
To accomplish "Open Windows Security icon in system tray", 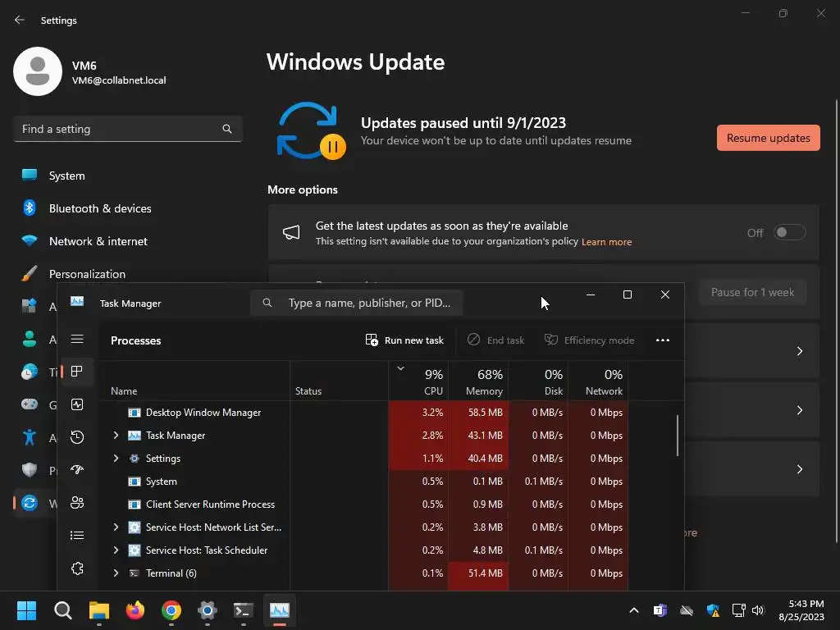I will click(x=713, y=610).
